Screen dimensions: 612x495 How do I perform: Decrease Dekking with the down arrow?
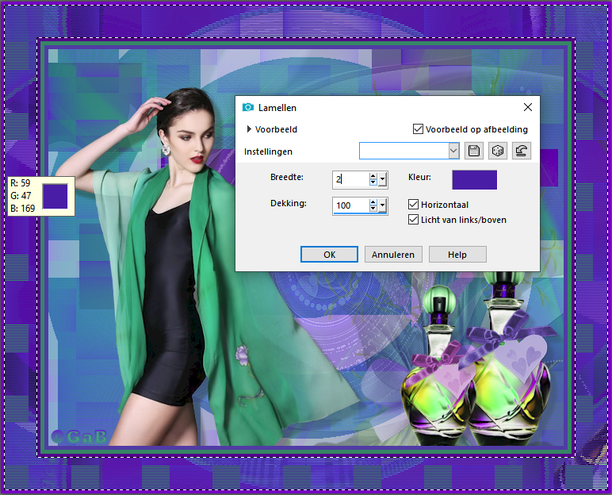(373, 208)
